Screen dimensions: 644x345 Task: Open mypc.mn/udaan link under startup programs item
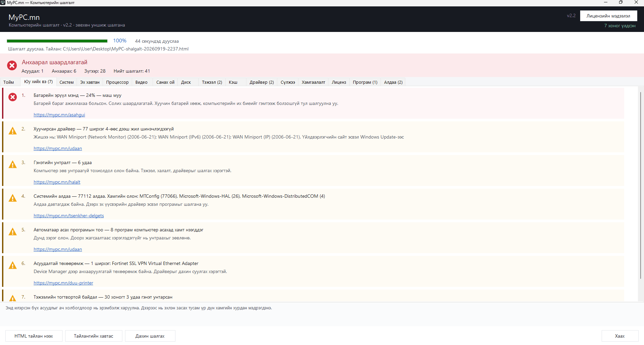click(58, 249)
